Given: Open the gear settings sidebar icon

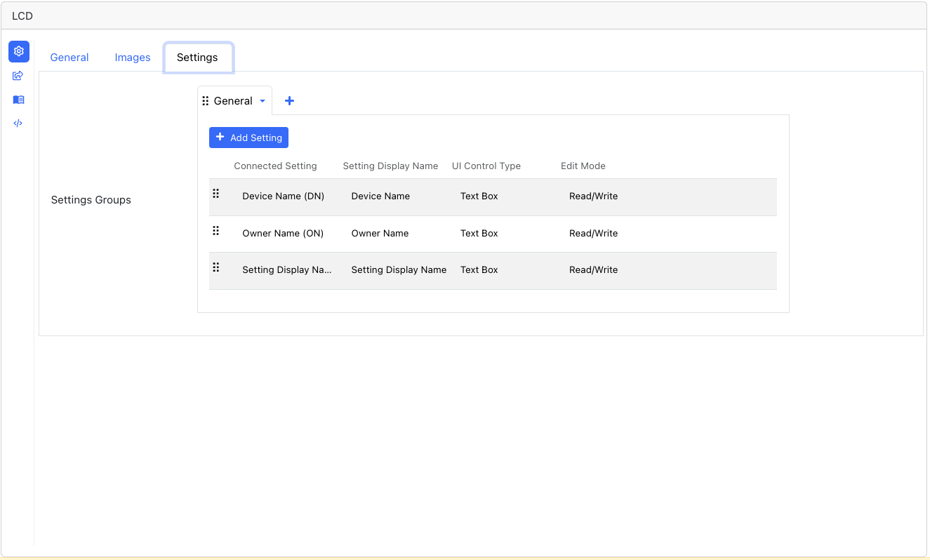Looking at the screenshot, I should pyautogui.click(x=19, y=51).
